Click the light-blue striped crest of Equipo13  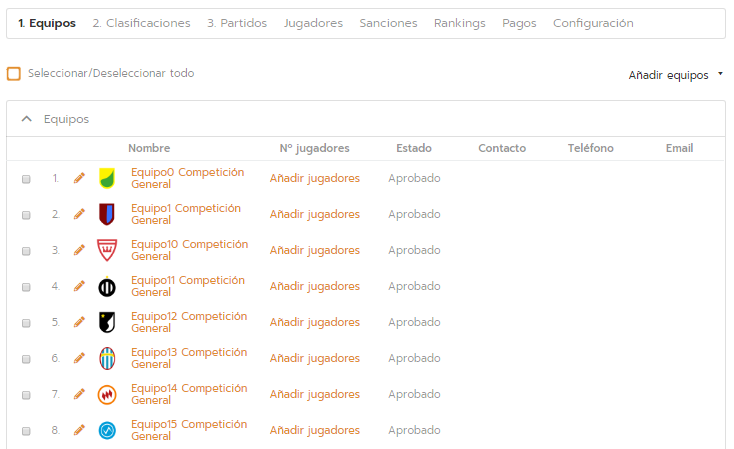tap(107, 358)
